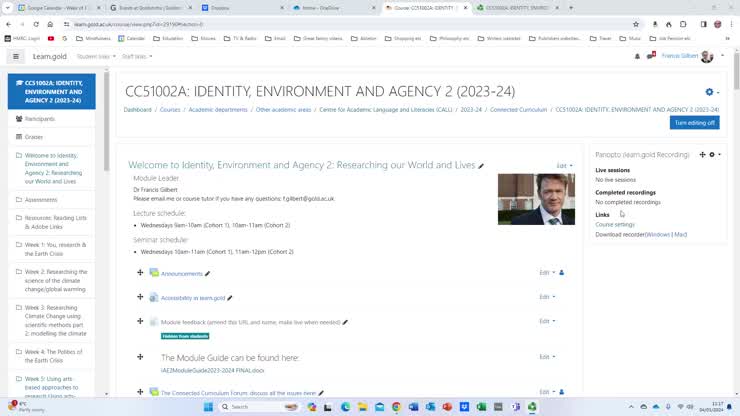Expand Edit dropdown for Welcome section
This screenshot has height=416, width=740.
564,166
